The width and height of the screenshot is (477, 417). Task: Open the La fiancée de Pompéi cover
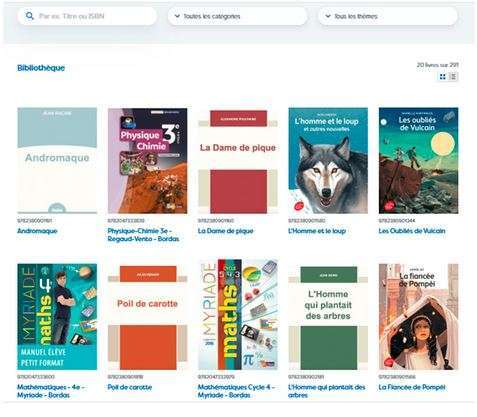(418, 317)
